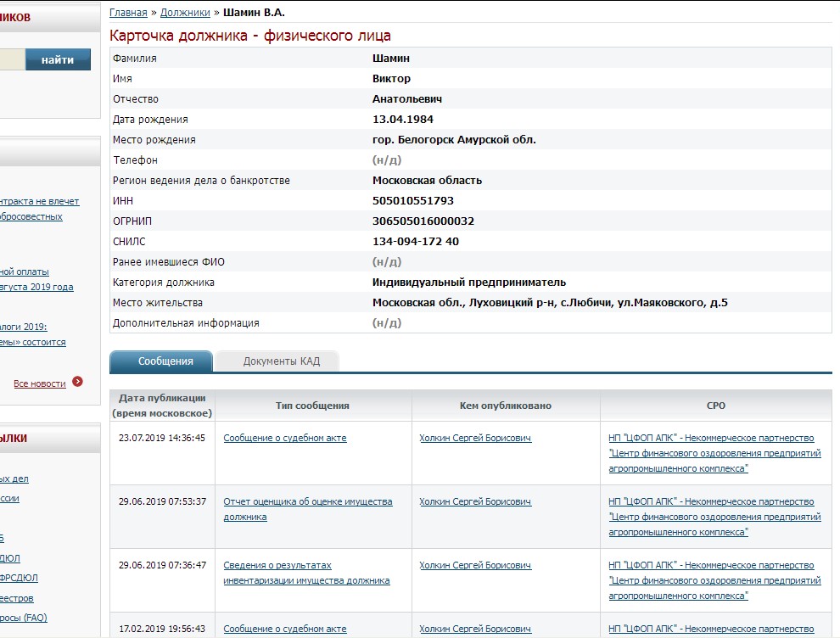Switch to the Документы КАД tab
Viewport: 840px width, 638px height.
[x=281, y=361]
